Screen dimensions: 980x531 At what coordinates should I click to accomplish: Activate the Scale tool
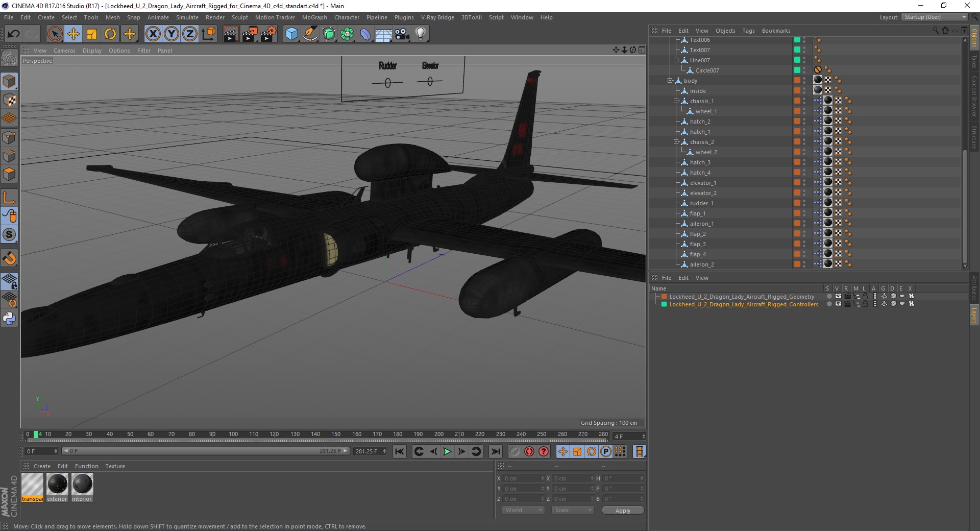pos(92,34)
